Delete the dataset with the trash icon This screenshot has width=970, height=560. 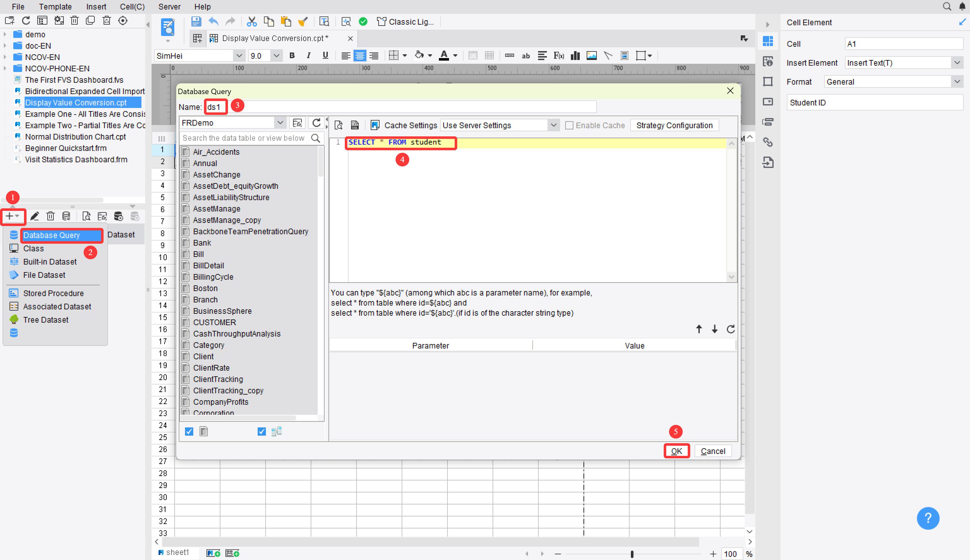51,216
